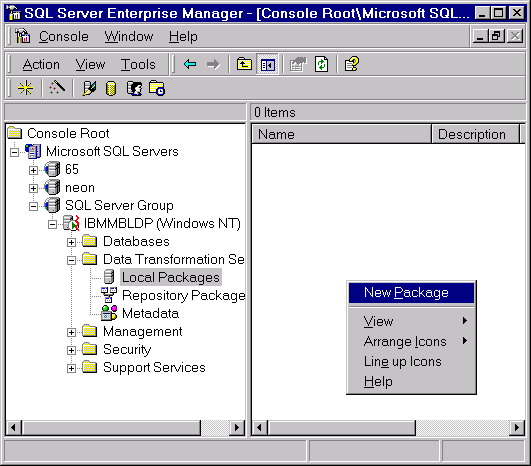The width and height of the screenshot is (531, 466).
Task: Click the Help question-mark toolbar icon
Action: tap(352, 64)
